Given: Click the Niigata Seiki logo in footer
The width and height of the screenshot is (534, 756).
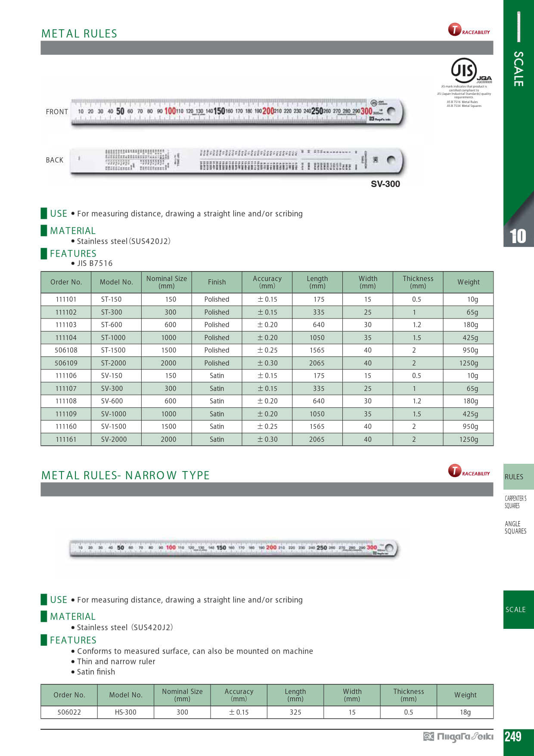Looking at the screenshot, I should tap(458, 737).
